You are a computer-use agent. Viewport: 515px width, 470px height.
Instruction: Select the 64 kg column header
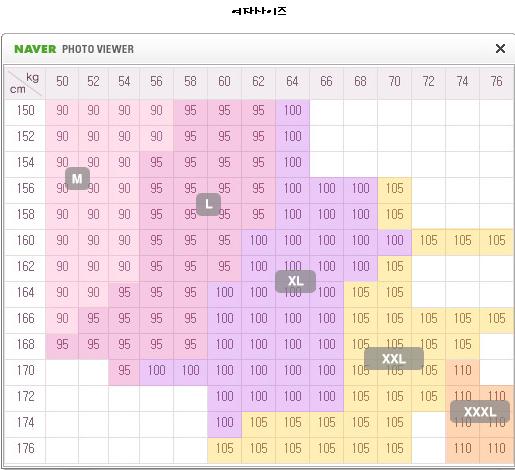[292, 83]
